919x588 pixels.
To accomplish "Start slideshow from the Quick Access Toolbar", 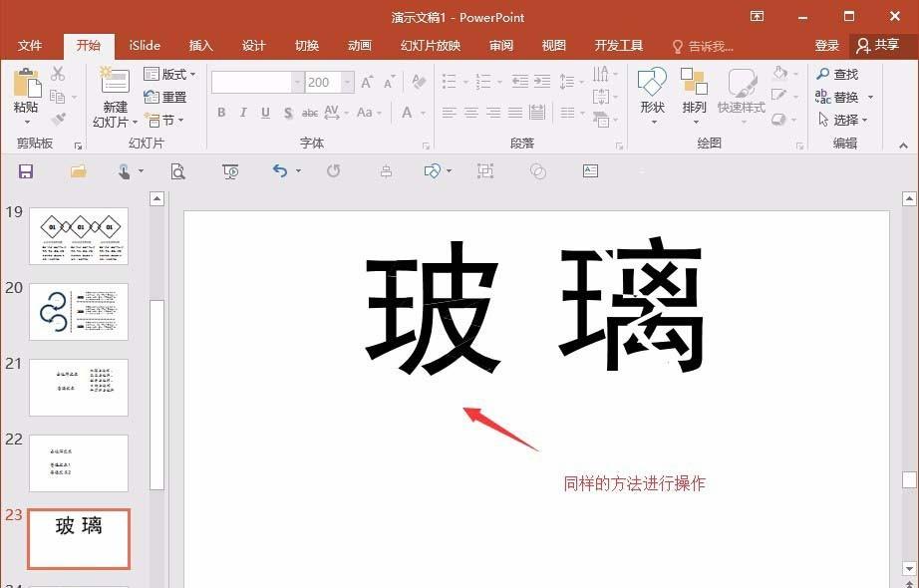I will [x=230, y=171].
